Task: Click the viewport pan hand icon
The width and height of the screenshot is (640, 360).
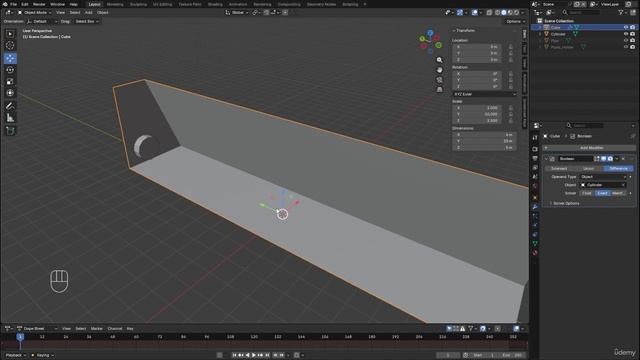Action: pyautogui.click(x=440, y=70)
